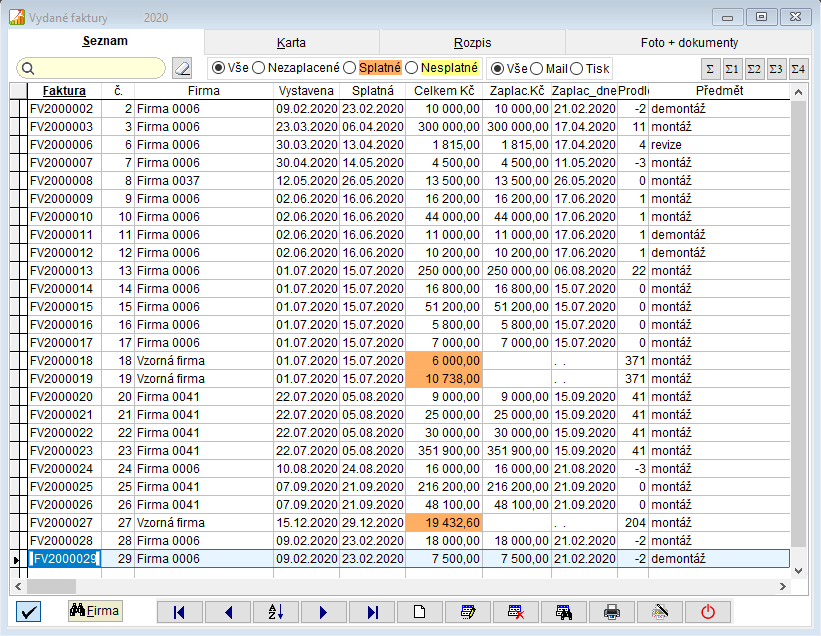Select the orange cell 10 738,00
The image size is (821, 636).
pyautogui.click(x=444, y=378)
